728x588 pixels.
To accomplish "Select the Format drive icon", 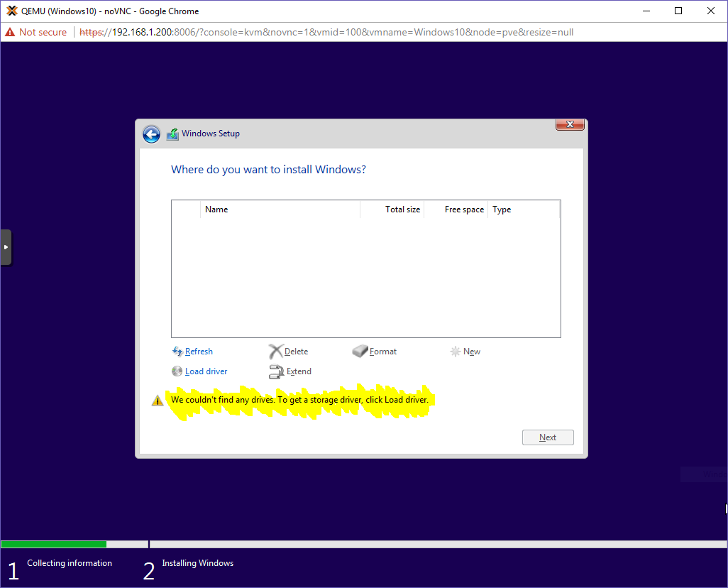I will coord(359,351).
